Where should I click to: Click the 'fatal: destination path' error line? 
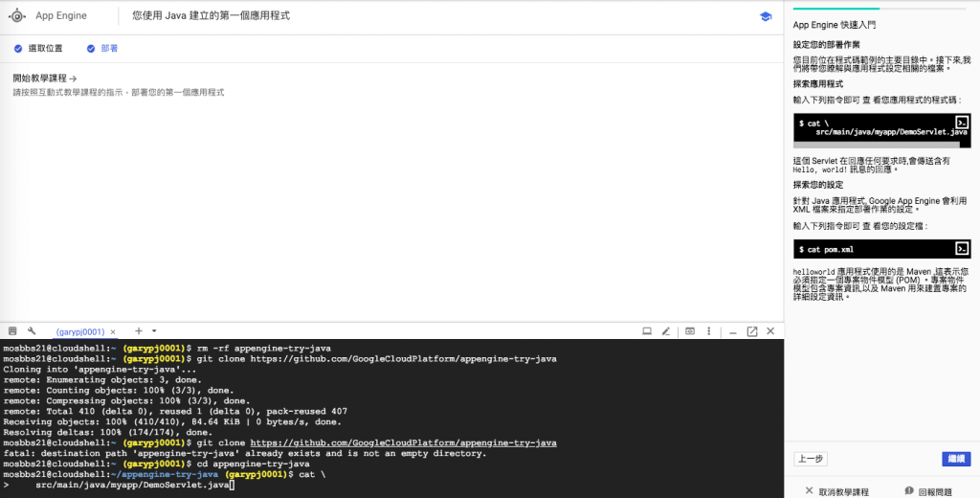[x=245, y=453]
